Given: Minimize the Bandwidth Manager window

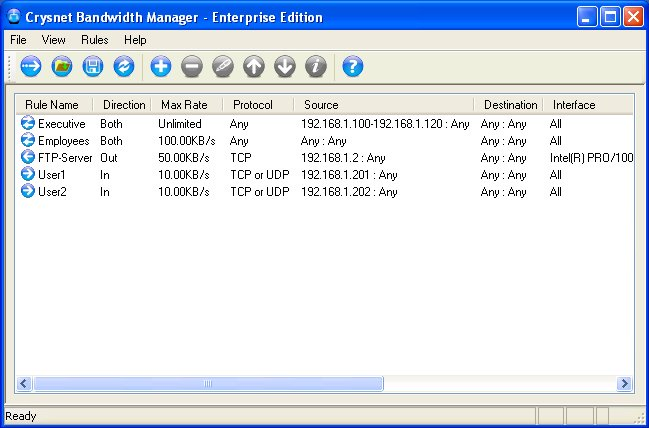Looking at the screenshot, I should [x=587, y=17].
